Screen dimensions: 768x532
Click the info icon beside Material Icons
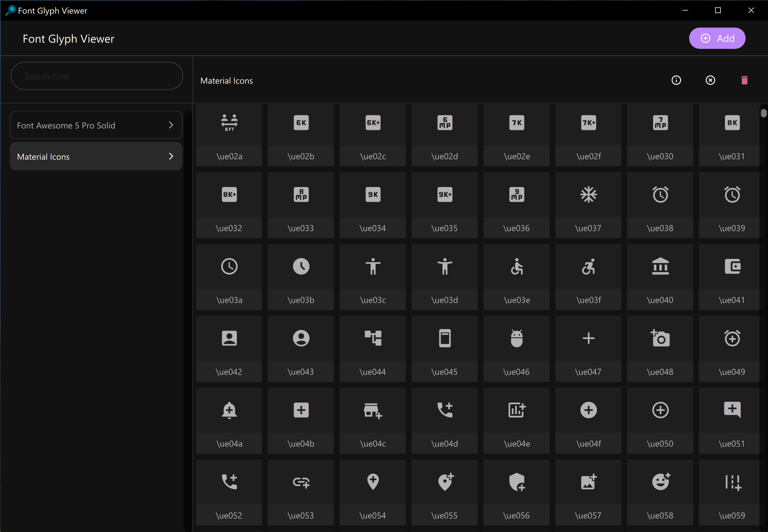(x=676, y=80)
